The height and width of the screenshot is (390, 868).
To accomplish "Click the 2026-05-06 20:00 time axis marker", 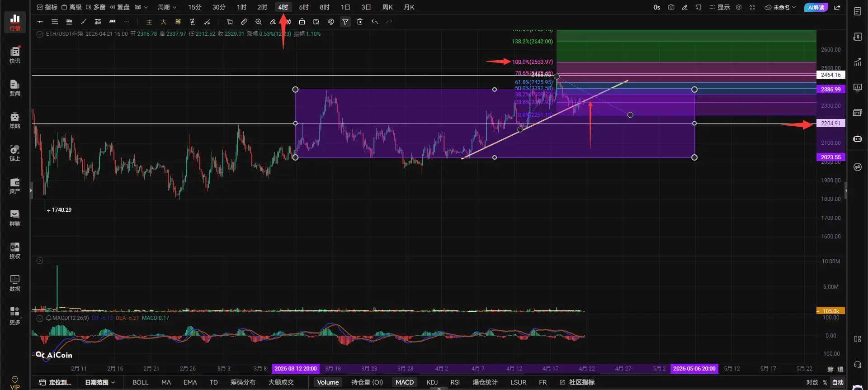I will [694, 369].
